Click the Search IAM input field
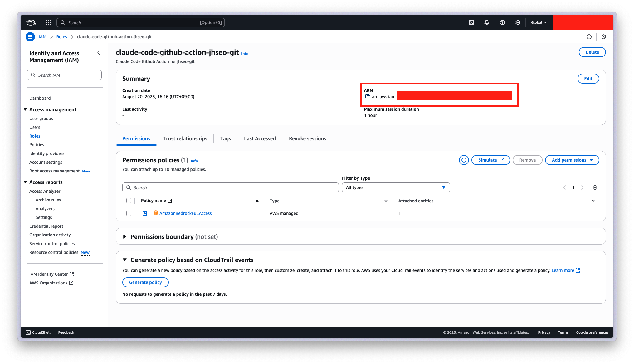The height and width of the screenshot is (364, 634). 64,75
